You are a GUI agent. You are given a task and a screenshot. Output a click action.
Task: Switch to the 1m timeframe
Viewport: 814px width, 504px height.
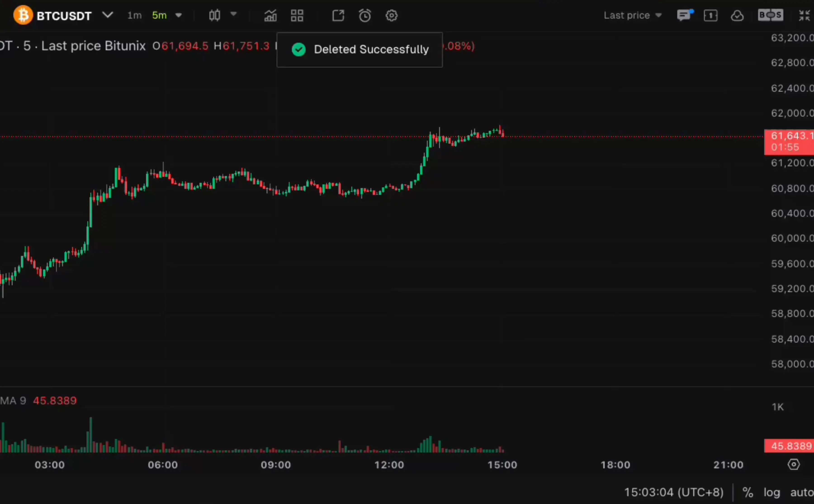(x=134, y=15)
